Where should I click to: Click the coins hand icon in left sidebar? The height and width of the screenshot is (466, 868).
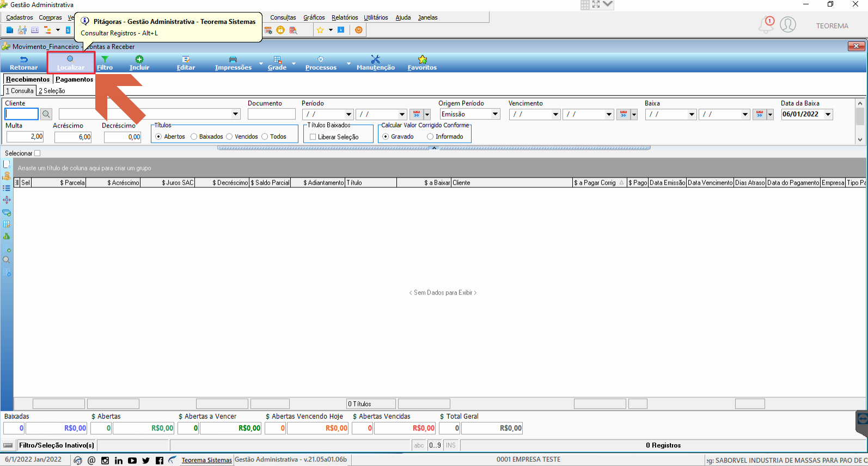click(x=7, y=176)
